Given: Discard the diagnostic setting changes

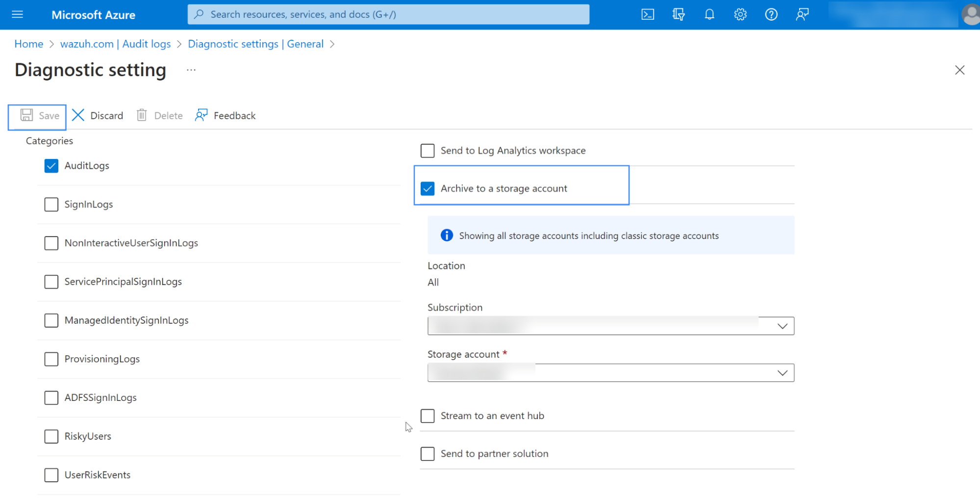Looking at the screenshot, I should tap(98, 116).
